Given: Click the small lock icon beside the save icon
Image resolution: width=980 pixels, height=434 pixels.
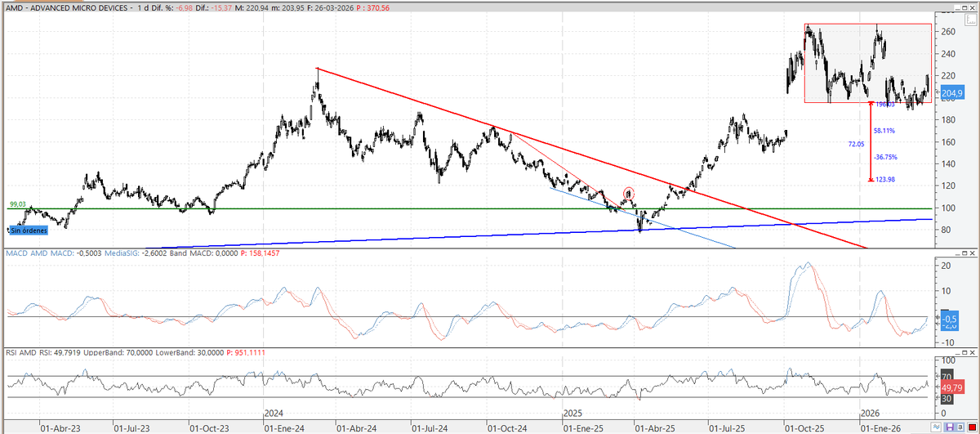Looking at the screenshot, I should pyautogui.click(x=960, y=427).
